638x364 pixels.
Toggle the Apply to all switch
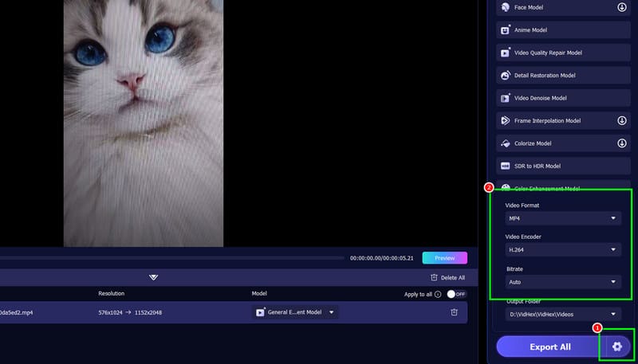tap(456, 294)
